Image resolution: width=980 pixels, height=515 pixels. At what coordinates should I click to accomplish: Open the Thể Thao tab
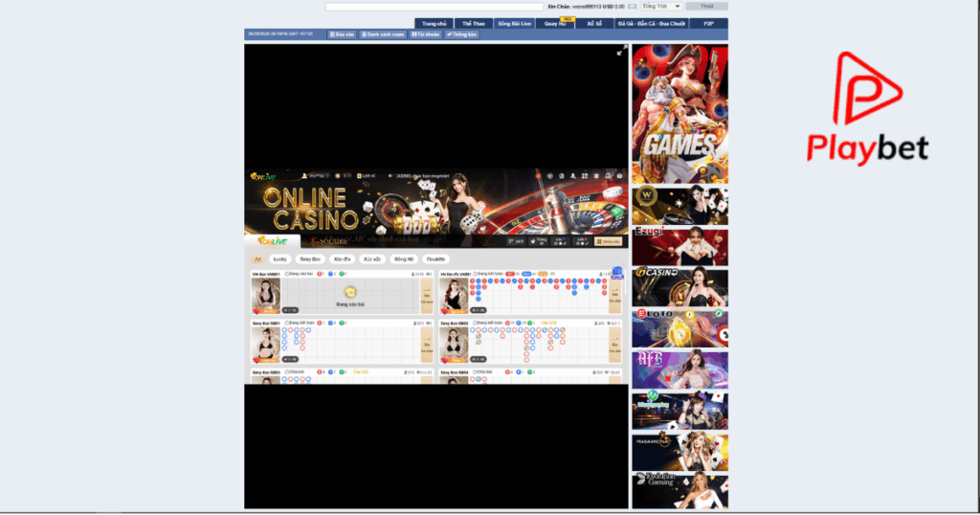point(473,24)
